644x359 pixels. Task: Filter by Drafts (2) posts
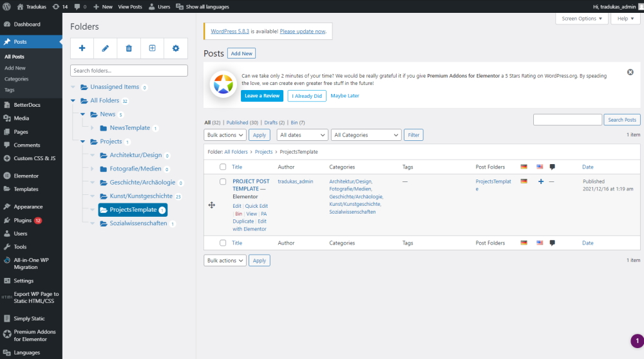(x=274, y=123)
